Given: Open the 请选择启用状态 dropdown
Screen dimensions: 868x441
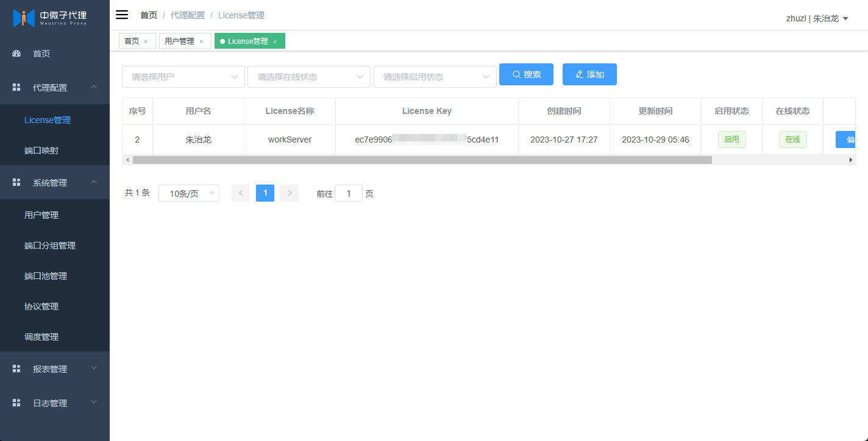Looking at the screenshot, I should point(435,77).
